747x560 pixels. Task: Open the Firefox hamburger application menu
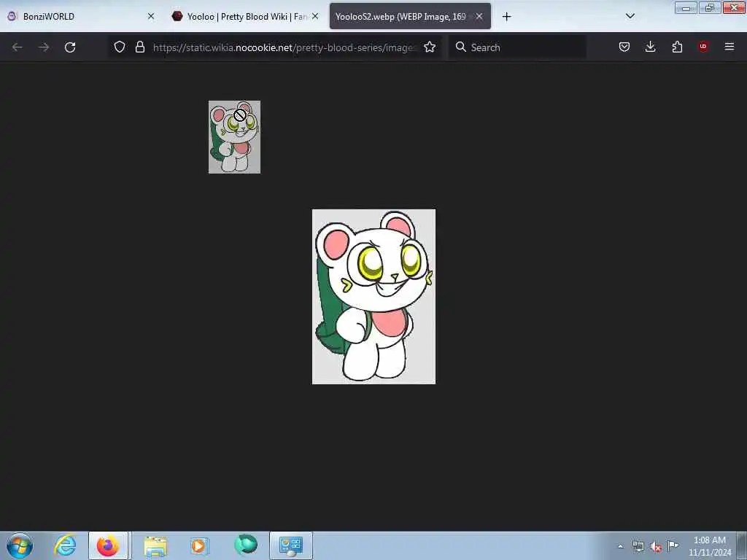(x=729, y=47)
